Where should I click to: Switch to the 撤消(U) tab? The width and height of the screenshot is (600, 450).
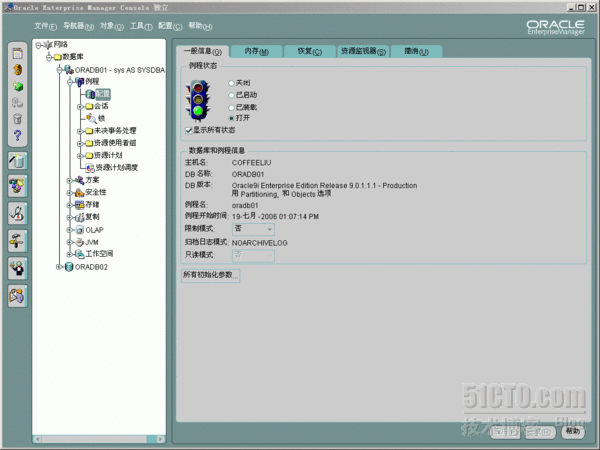tap(416, 51)
